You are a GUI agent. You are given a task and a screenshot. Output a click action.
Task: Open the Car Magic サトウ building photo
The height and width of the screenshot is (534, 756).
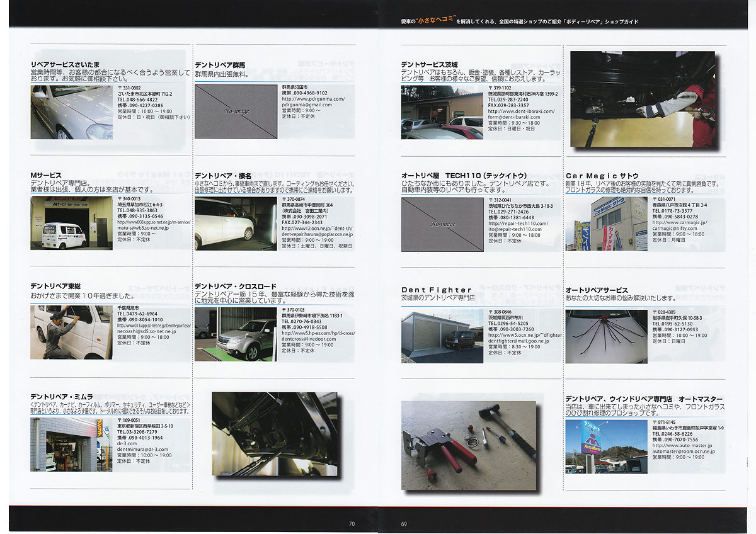(606, 224)
